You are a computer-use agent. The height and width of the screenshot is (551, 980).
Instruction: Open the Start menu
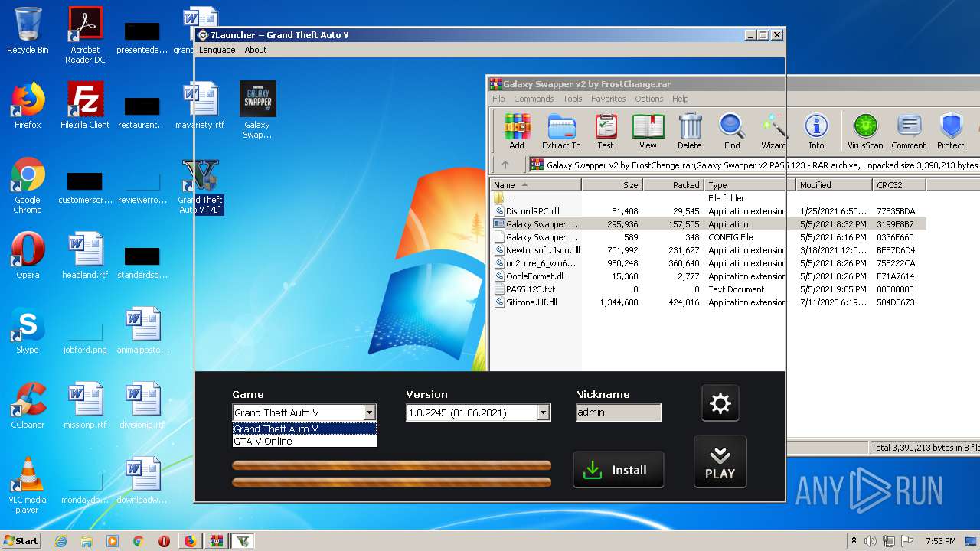tap(21, 541)
